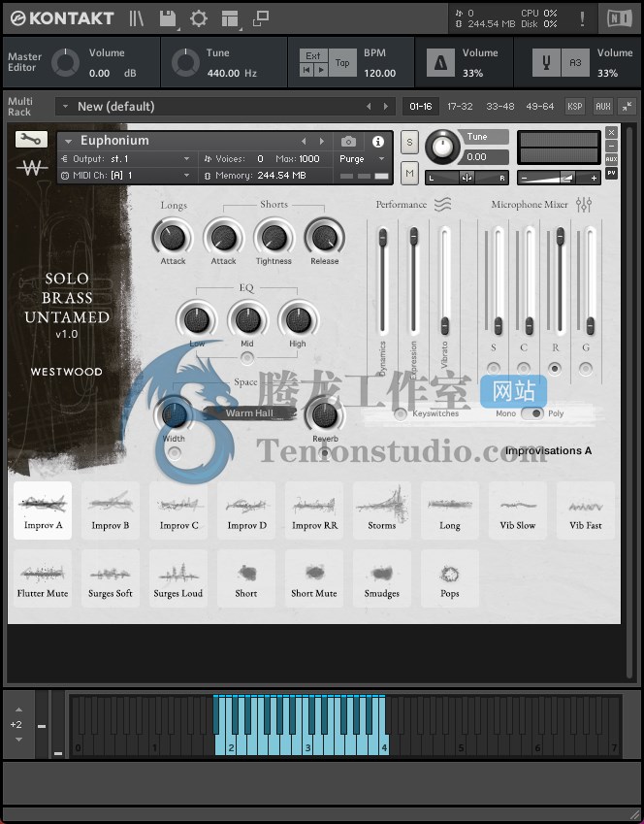The image size is (644, 824).
Task: Click the transport play button
Action: (320, 69)
